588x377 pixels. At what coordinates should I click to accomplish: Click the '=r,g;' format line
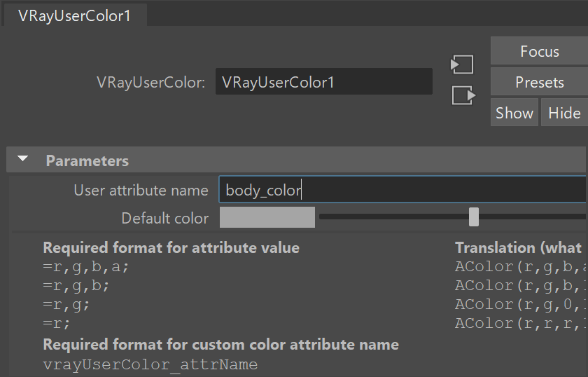pyautogui.click(x=66, y=304)
